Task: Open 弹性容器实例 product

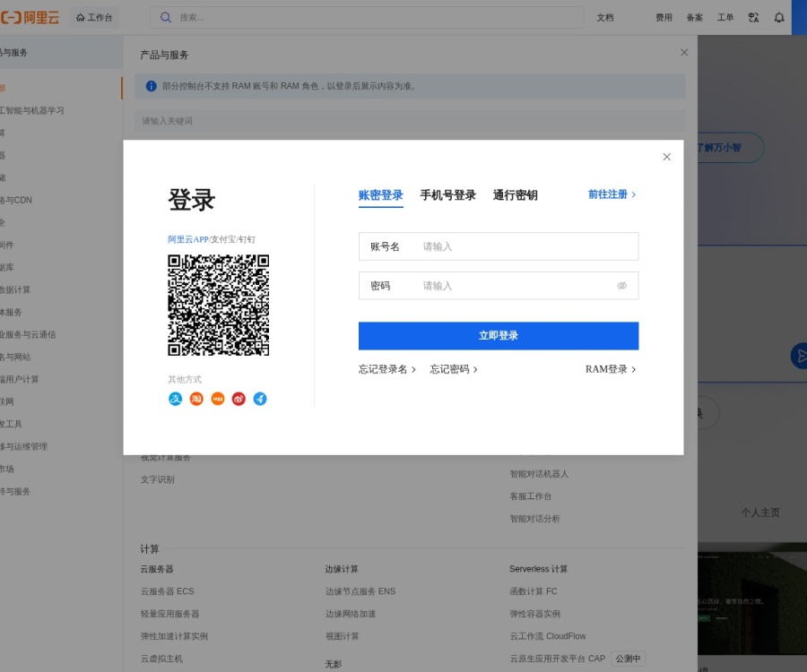Action: [x=534, y=614]
